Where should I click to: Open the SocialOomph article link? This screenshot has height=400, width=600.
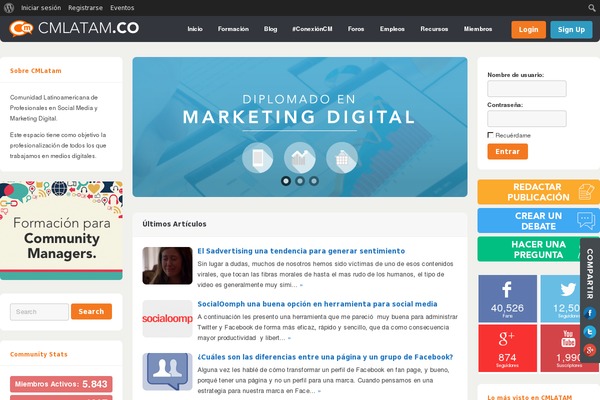pyautogui.click(x=317, y=304)
